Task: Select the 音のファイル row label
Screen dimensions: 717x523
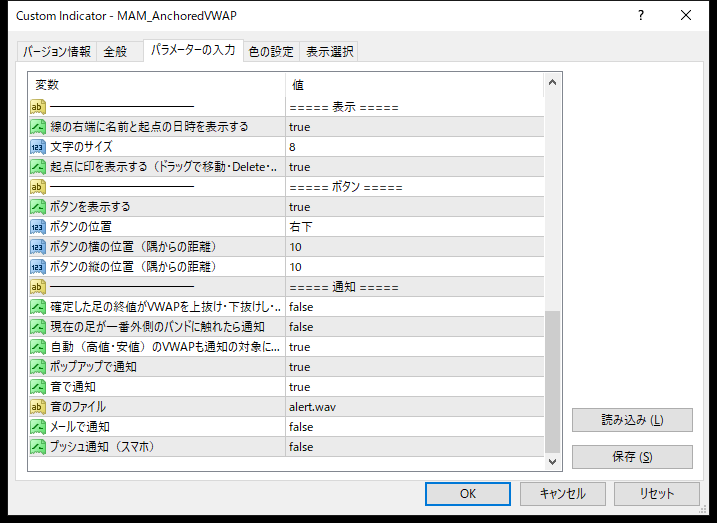Action: point(78,407)
